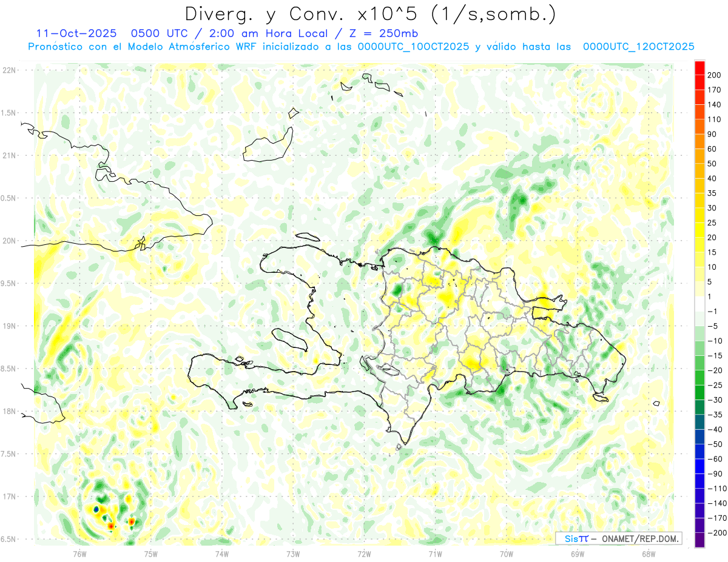Click the positive "50" color scale value
728x562 pixels.
pos(713,164)
